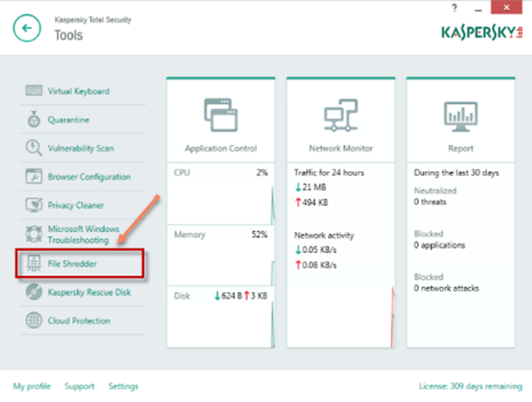Open Microsoft Windows Troubleshooting

pos(83,234)
